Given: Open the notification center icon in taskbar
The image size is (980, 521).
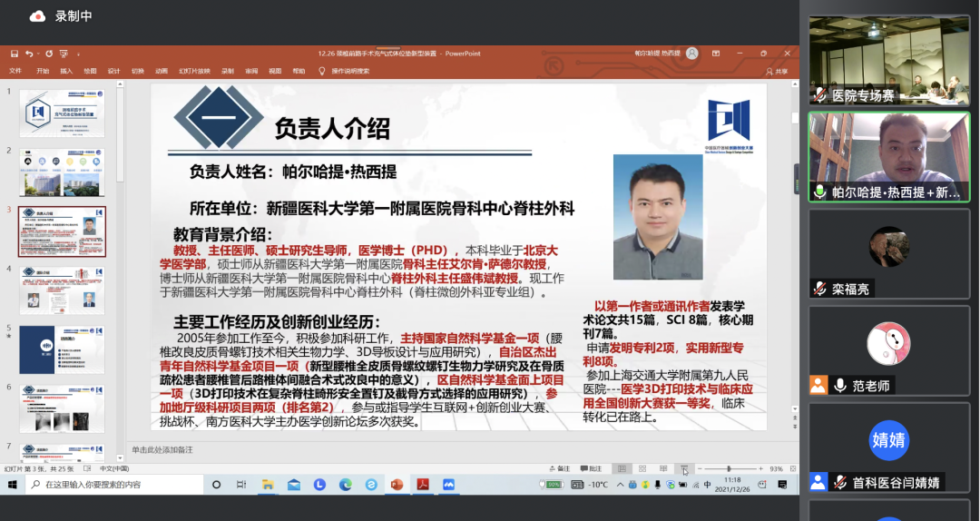Looking at the screenshot, I should pyautogui.click(x=782, y=485).
